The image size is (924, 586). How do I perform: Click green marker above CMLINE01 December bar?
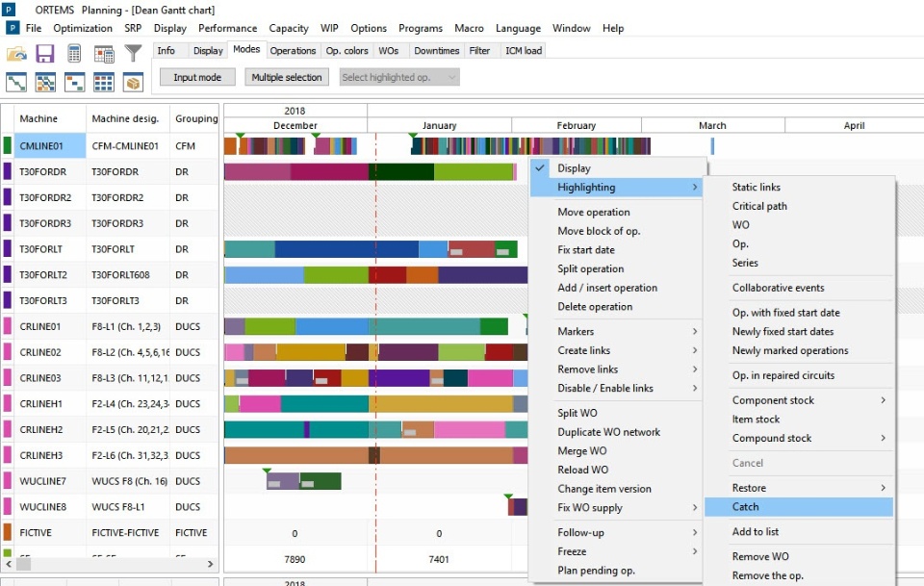(x=240, y=136)
